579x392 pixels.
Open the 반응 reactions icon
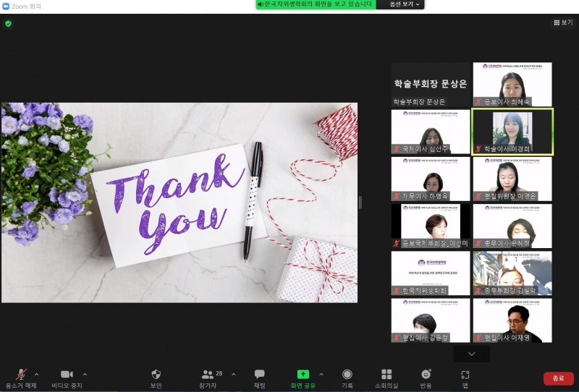pyautogui.click(x=426, y=375)
